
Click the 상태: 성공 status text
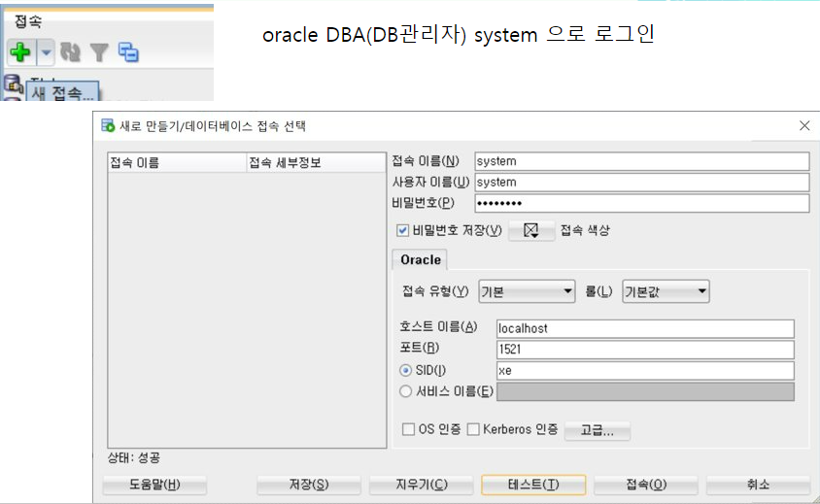[134, 458]
